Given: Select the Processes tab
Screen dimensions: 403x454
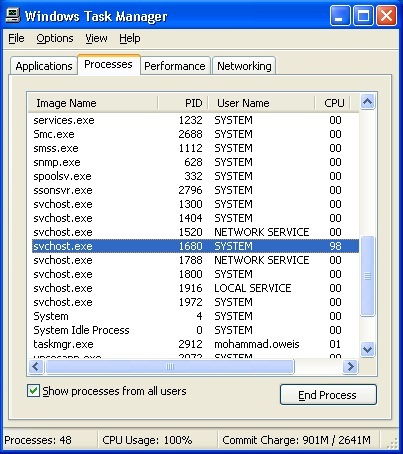Looking at the screenshot, I should click(x=108, y=64).
